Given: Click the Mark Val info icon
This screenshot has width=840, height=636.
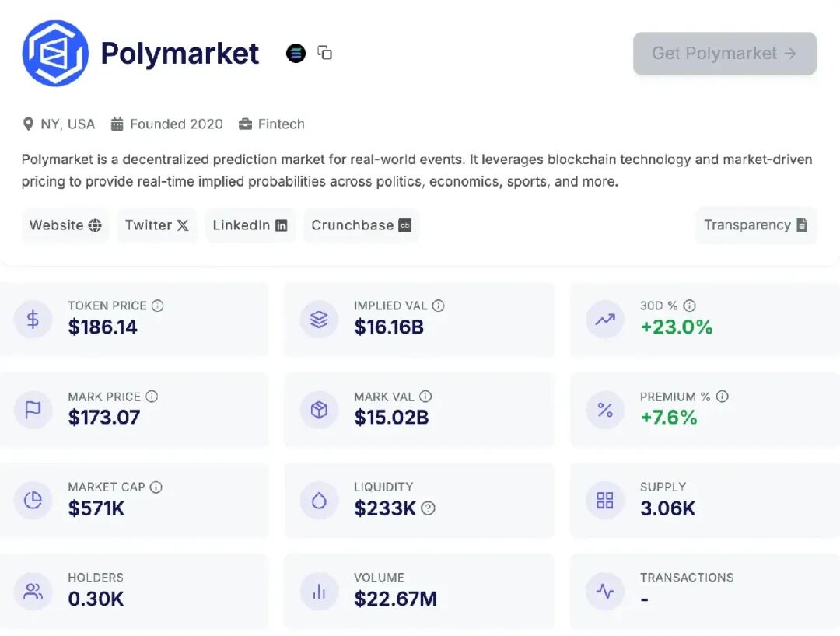Looking at the screenshot, I should tap(425, 397).
